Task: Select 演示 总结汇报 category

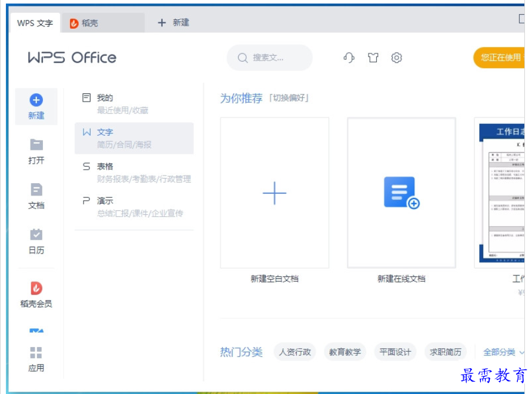Action: (134, 207)
